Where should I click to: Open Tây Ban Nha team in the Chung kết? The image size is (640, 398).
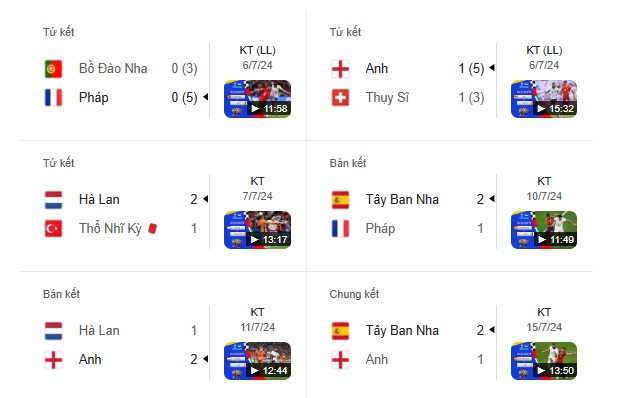pos(402,330)
